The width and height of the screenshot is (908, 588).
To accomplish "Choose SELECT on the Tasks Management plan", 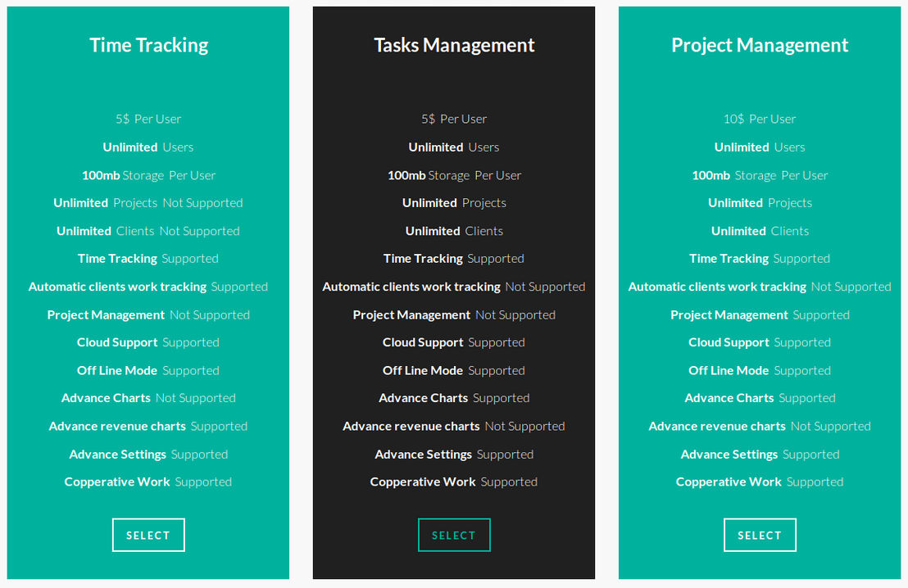I will click(x=454, y=535).
